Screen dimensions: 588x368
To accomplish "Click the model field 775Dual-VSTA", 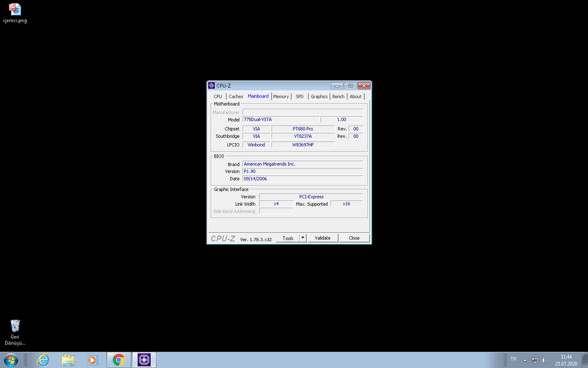I will click(x=281, y=120).
